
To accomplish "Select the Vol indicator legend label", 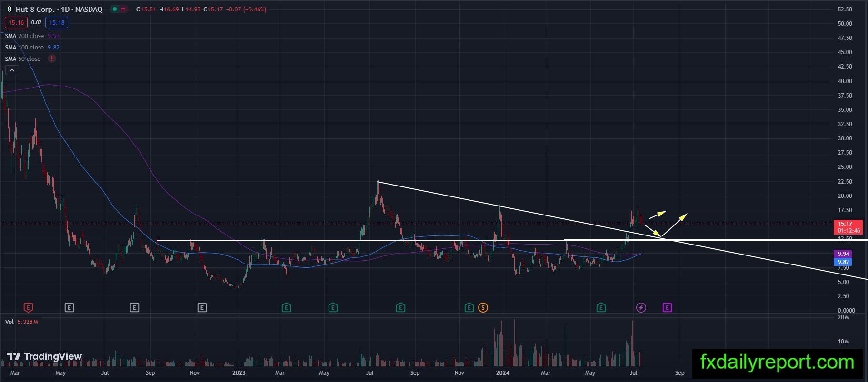I will 10,322.
